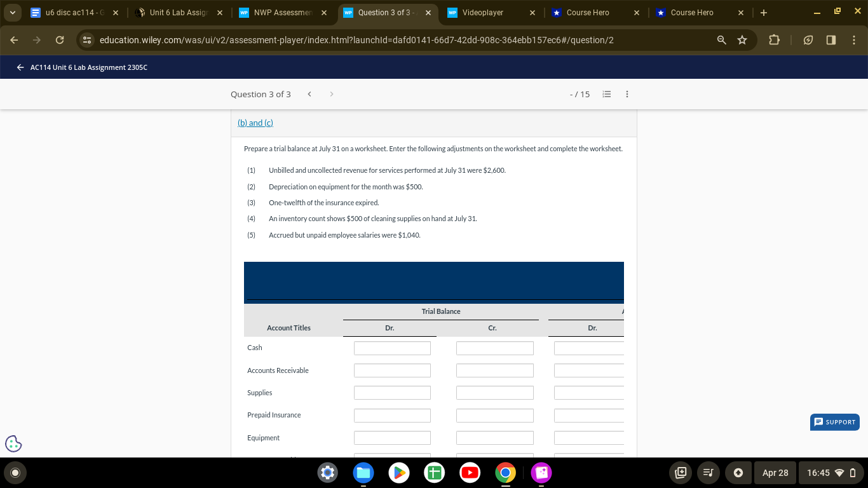Click the circular extension icon beside Extensions

coord(808,40)
